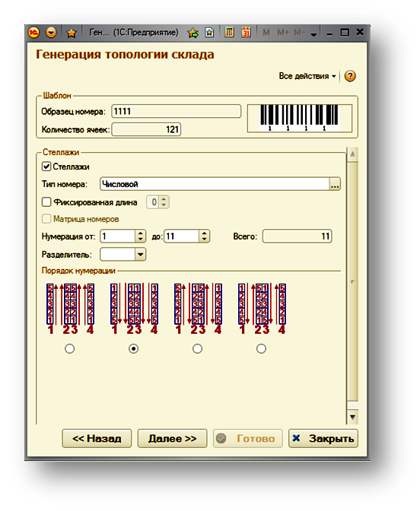The width and height of the screenshot is (420, 511).
Task: Click the add to favorites star icon
Action: click(193, 33)
